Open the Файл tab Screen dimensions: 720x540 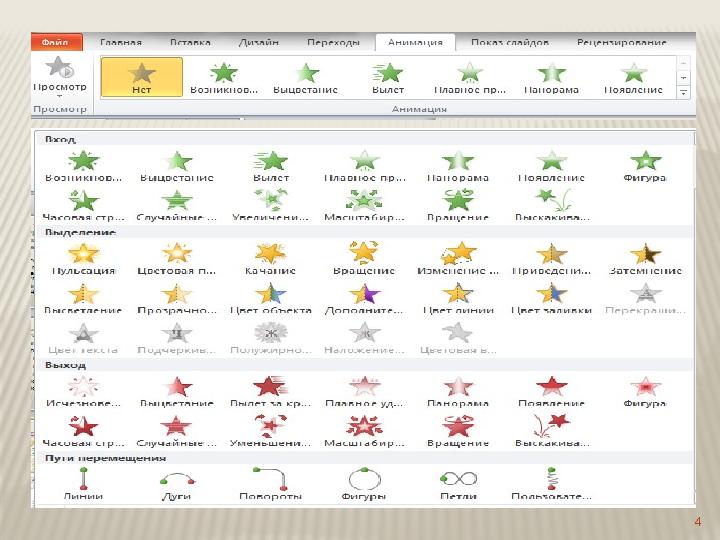(x=56, y=42)
